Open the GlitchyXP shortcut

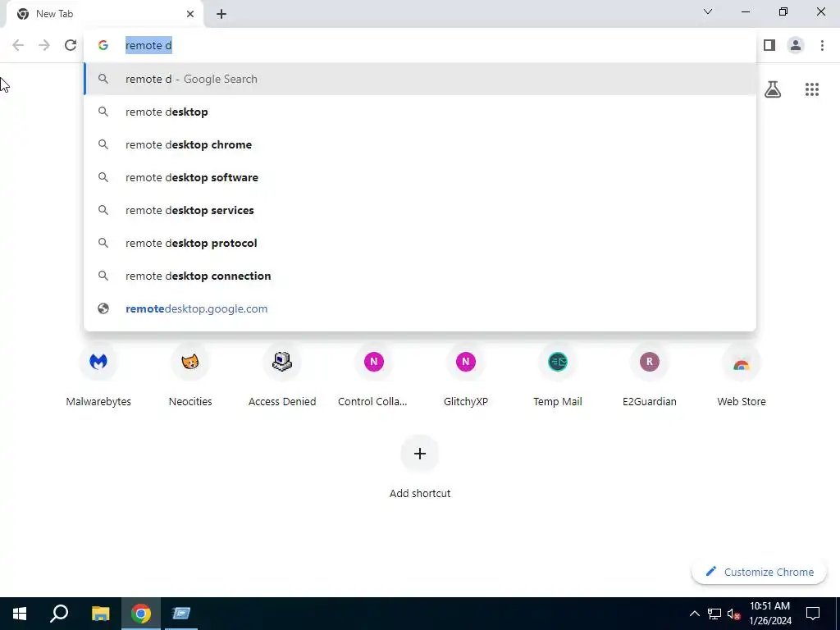point(466,375)
